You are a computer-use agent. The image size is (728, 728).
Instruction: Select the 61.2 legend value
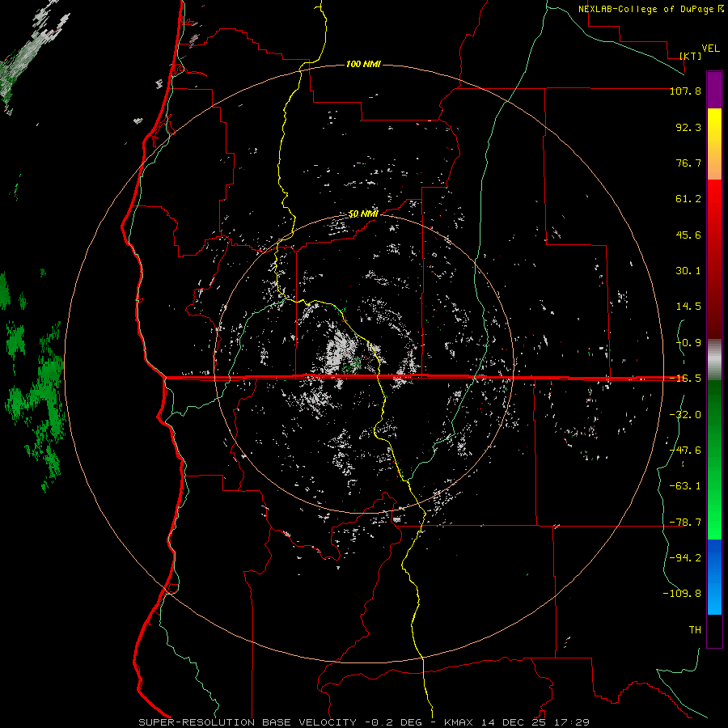pyautogui.click(x=688, y=199)
